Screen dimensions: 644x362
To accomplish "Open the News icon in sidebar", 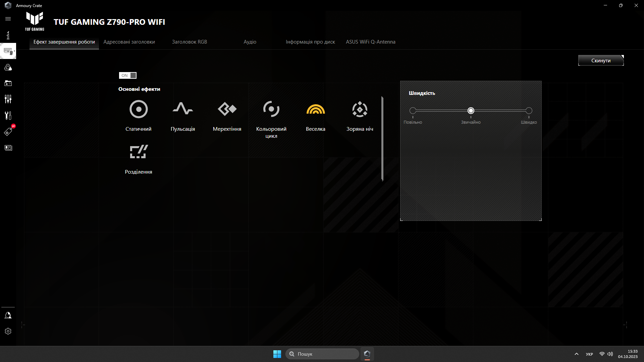I will (x=8, y=148).
